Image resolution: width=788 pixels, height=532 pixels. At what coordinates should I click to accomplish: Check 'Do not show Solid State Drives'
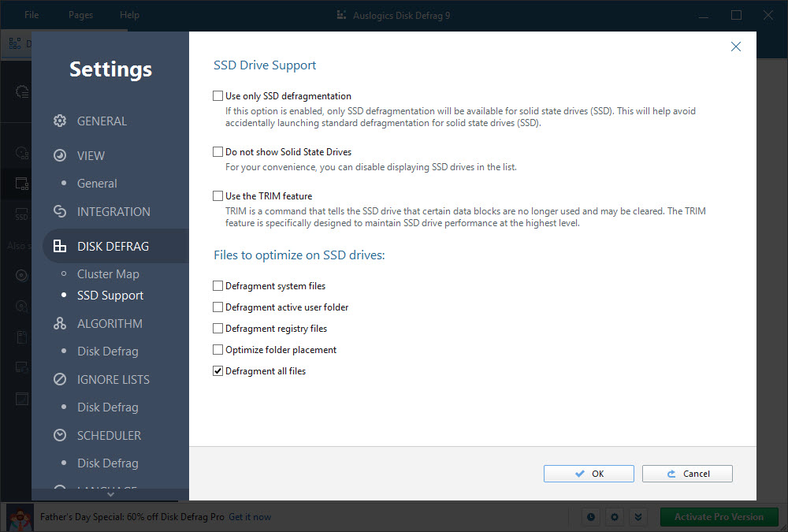[x=217, y=151]
